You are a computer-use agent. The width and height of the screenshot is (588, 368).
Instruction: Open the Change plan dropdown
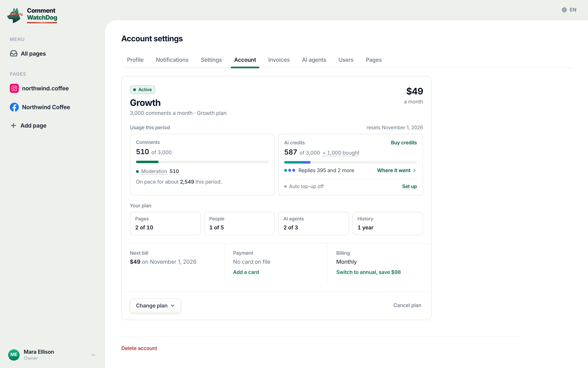click(x=156, y=306)
